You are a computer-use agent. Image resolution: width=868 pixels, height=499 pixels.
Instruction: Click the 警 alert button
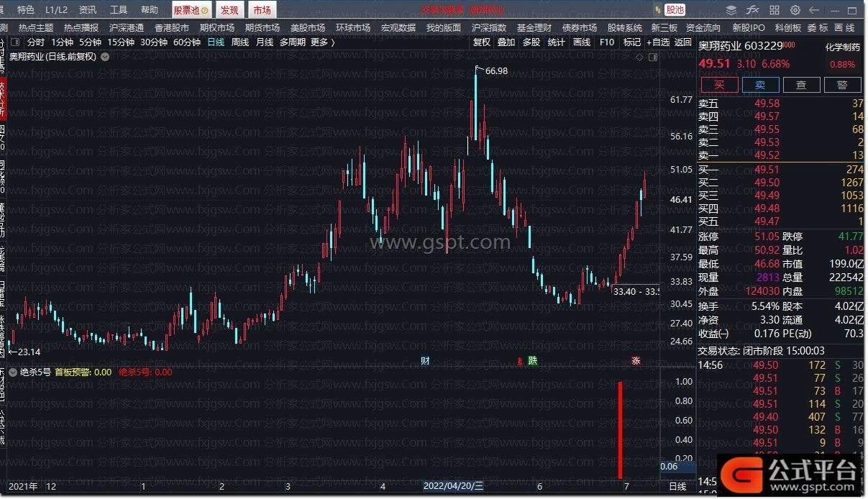point(842,85)
